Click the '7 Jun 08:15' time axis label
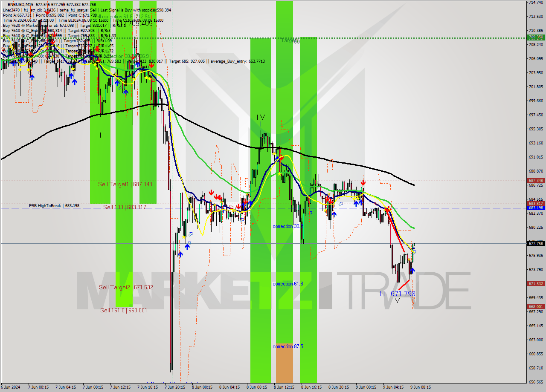This screenshot has height=392, width=546. coord(93,387)
